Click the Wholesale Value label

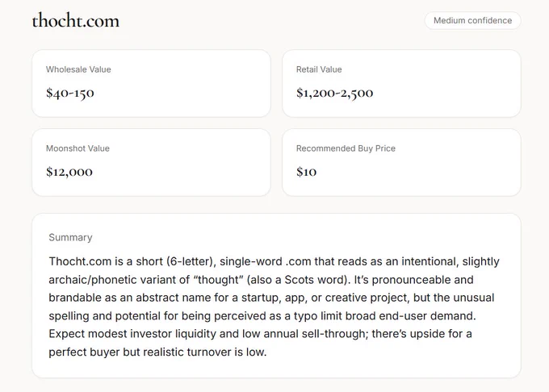point(78,69)
